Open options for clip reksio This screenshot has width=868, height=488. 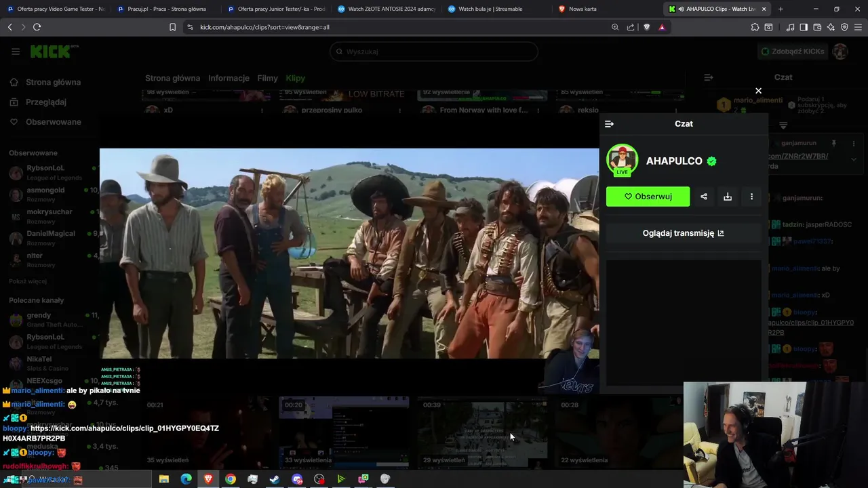675,110
